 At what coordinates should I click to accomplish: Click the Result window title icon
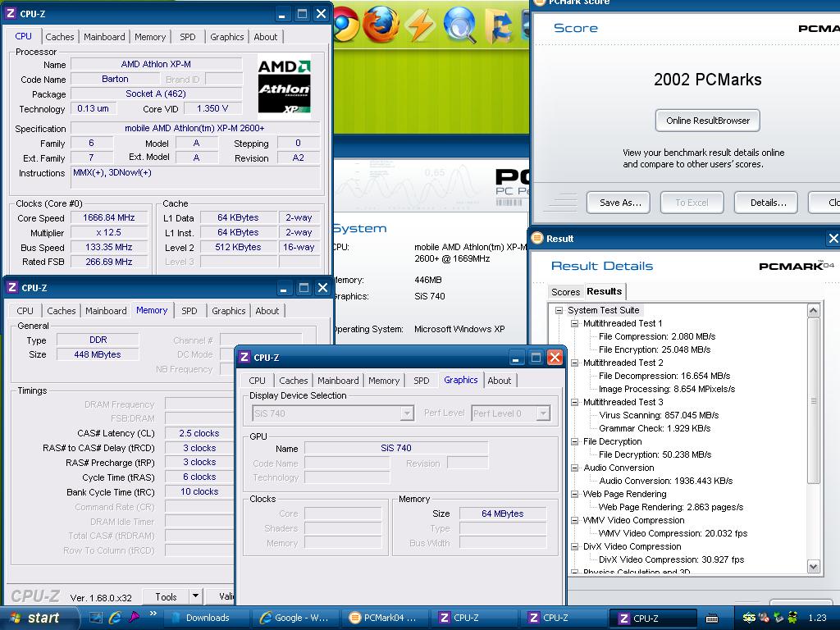[x=537, y=239]
